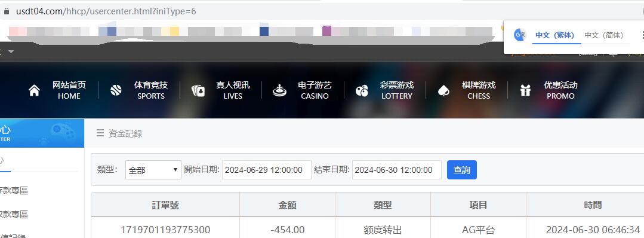Click the 额度转出 type cell
The height and width of the screenshot is (238, 644).
click(383, 230)
